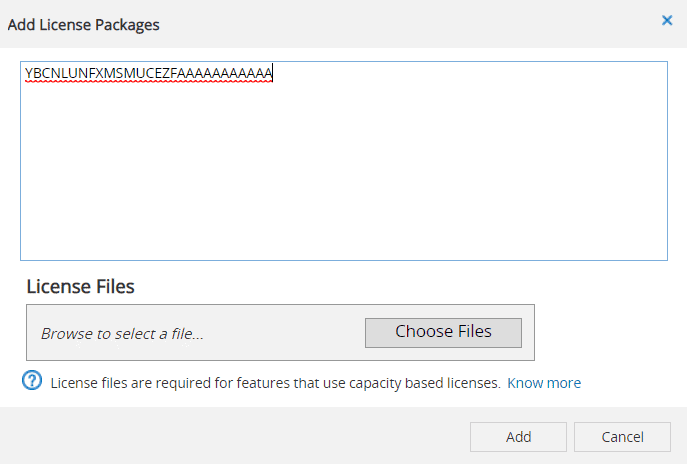Click the Add button
The image size is (687, 464).
[518, 437]
